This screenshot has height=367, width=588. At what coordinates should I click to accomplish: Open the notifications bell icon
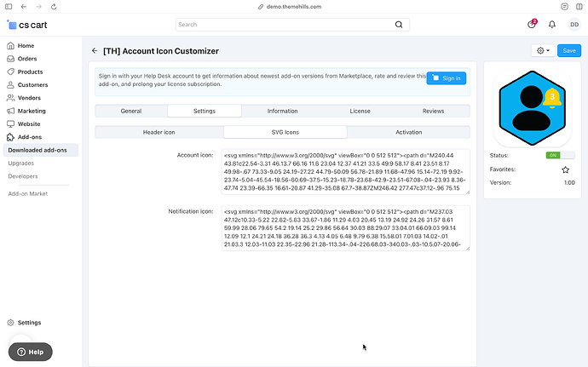[552, 25]
